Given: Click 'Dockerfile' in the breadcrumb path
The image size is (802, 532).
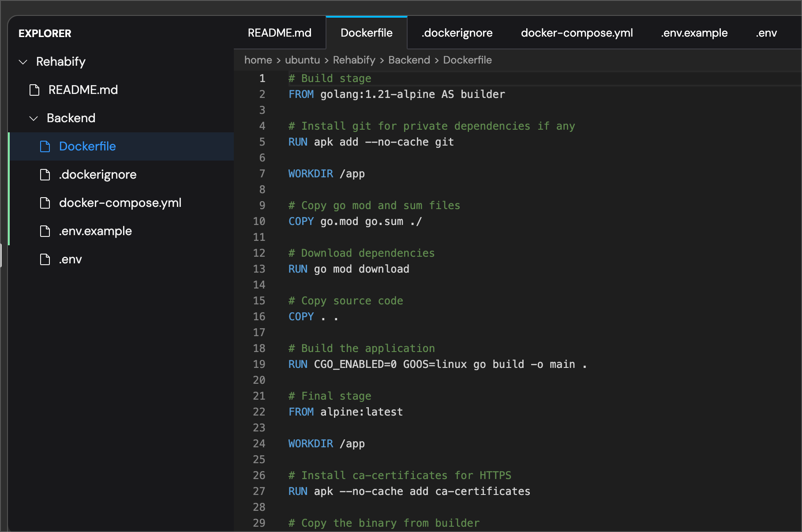Looking at the screenshot, I should point(467,60).
